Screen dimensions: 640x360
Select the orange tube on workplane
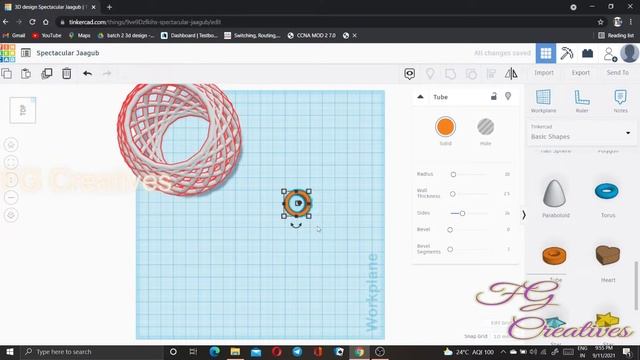point(296,203)
